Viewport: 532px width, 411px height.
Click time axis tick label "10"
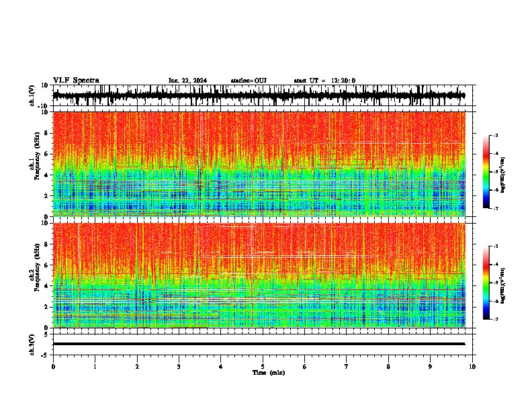point(472,367)
